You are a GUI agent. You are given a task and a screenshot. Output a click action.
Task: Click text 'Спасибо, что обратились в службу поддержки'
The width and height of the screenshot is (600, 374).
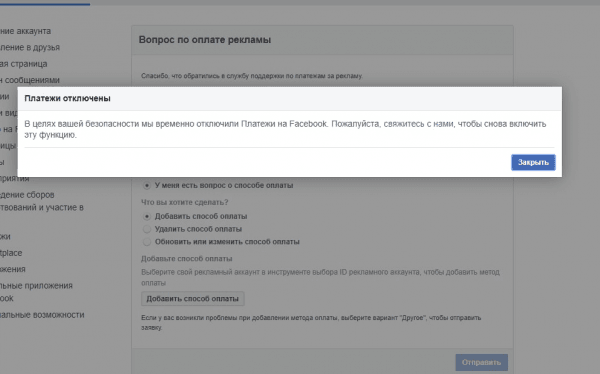252,76
